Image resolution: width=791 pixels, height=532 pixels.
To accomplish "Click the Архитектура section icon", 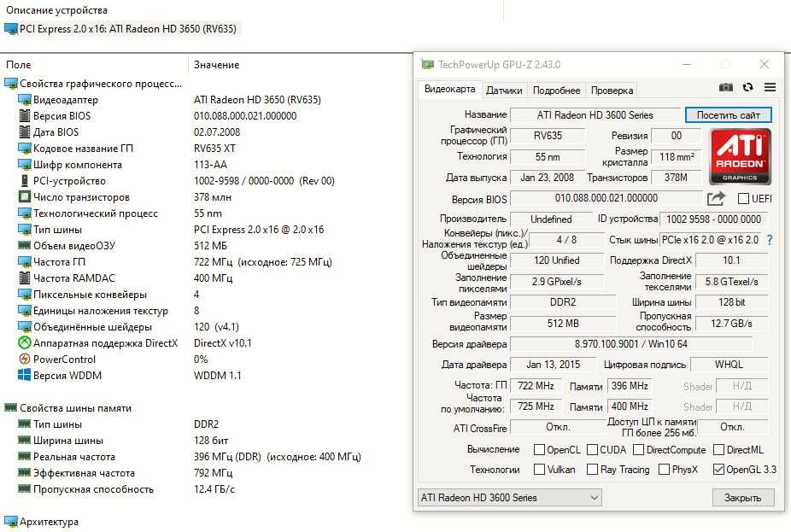I will (x=10, y=522).
